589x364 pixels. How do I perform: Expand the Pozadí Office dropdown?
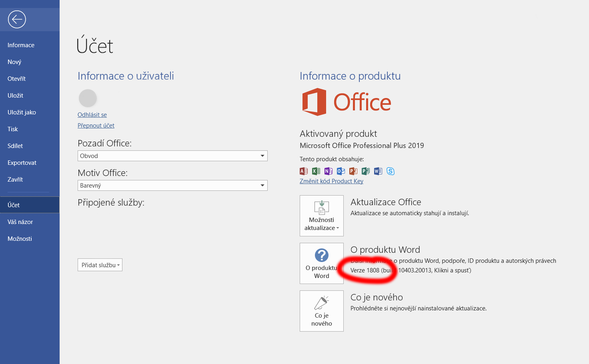pos(172,156)
